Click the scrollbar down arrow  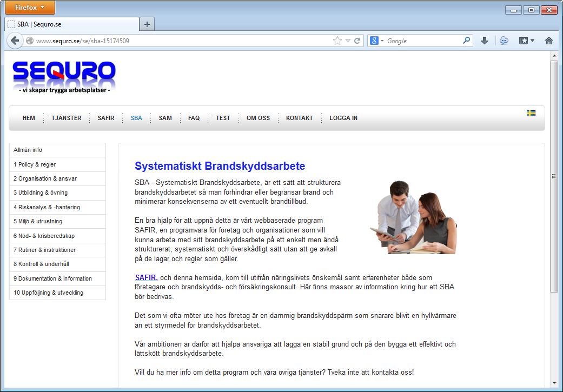554,384
